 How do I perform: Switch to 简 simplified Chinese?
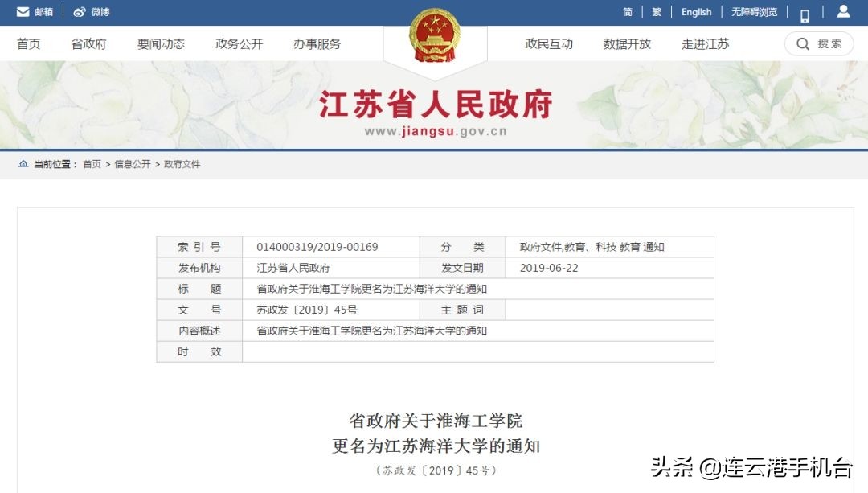(629, 12)
